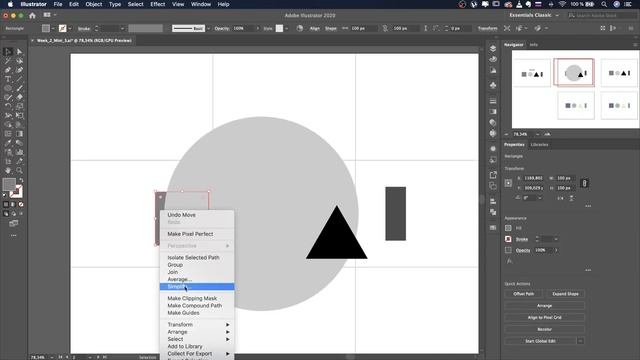The width and height of the screenshot is (640, 360).
Task: Select the Ellipse shape tool
Action: pos(8,88)
